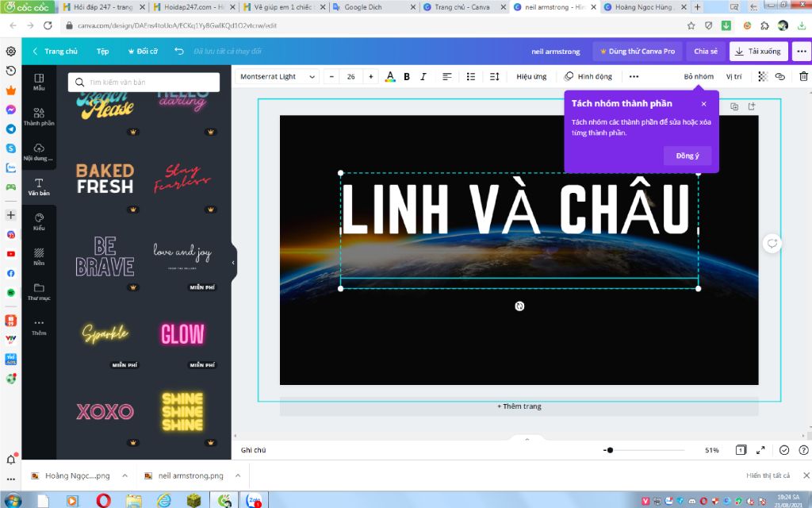Open the Đổi cỡ resize menu
Image resolution: width=812 pixels, height=508 pixels.
click(x=143, y=52)
